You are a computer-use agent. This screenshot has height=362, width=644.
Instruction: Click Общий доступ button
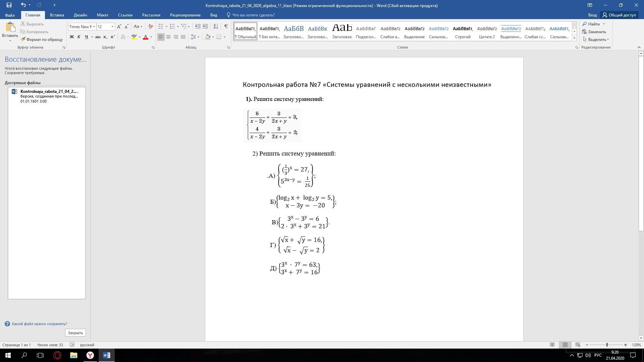coord(619,15)
